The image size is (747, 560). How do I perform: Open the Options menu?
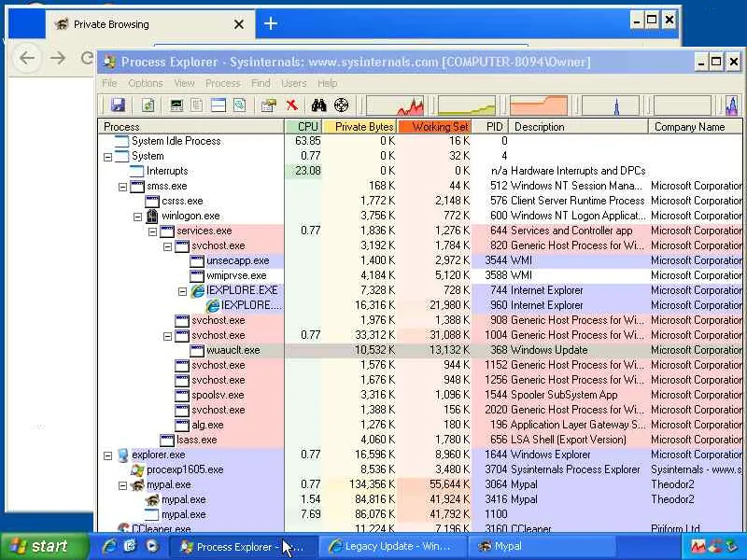[146, 83]
